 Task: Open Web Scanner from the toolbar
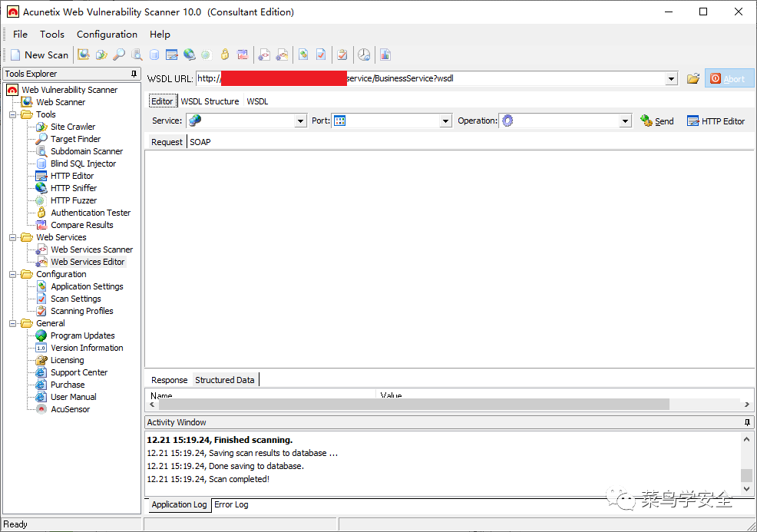pos(84,55)
